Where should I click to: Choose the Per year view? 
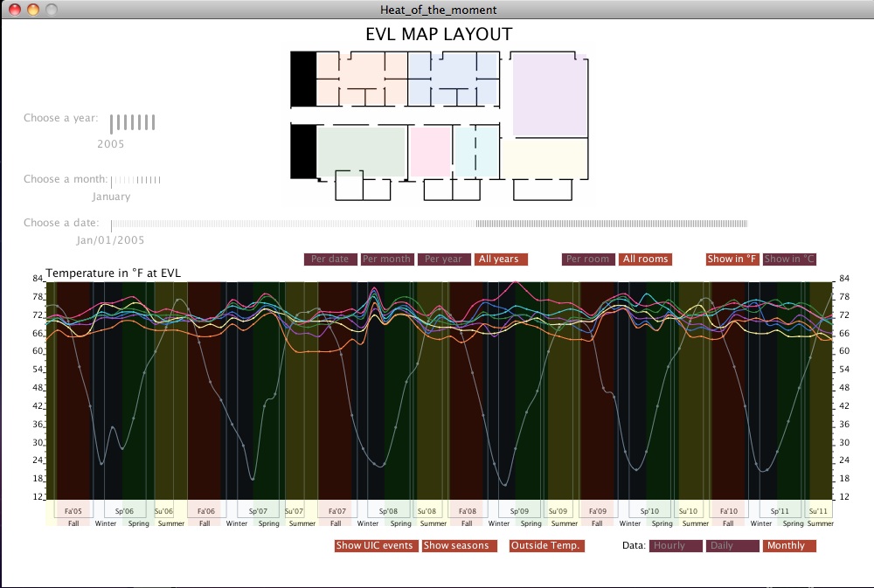coord(444,259)
